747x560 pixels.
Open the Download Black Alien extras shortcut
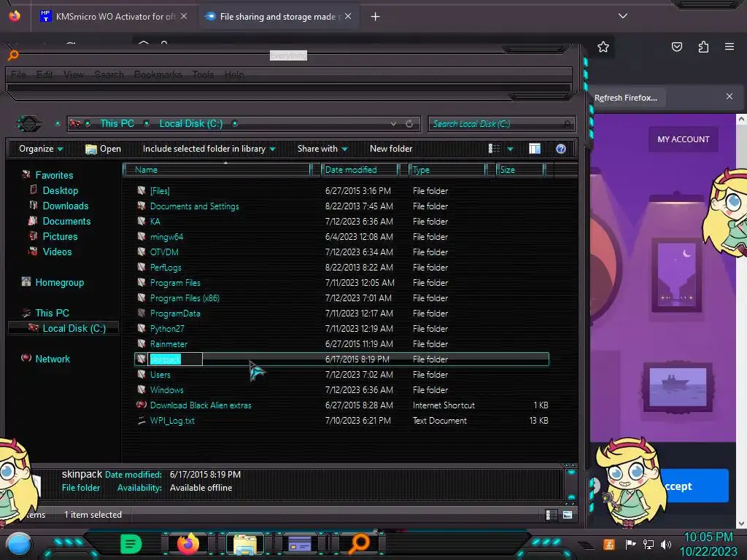[201, 405]
